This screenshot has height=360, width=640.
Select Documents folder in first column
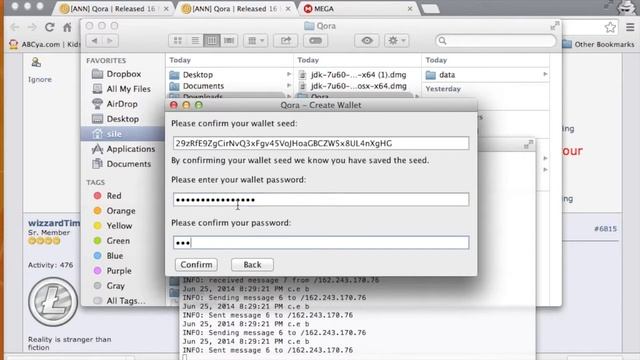pos(203,86)
